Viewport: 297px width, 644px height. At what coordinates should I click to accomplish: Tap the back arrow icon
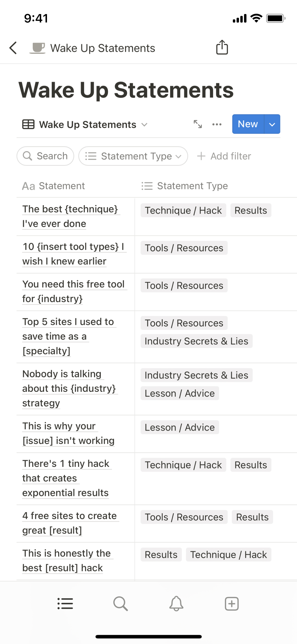pyautogui.click(x=13, y=48)
